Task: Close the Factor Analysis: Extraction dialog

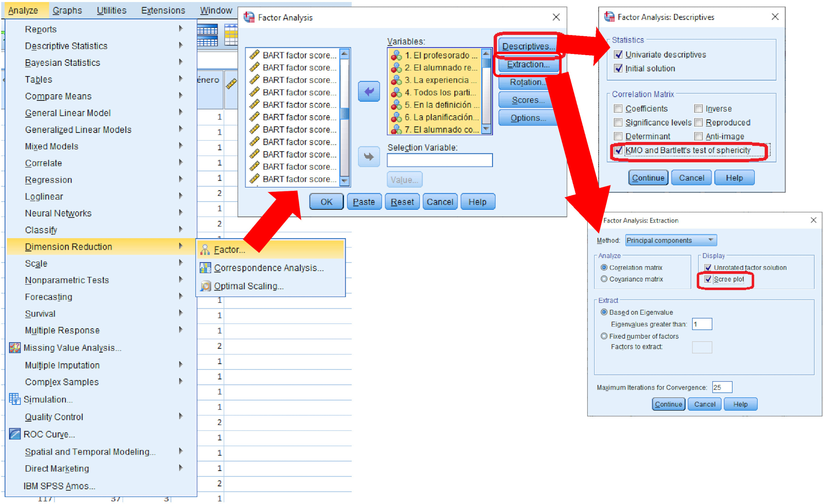Action: tap(813, 220)
